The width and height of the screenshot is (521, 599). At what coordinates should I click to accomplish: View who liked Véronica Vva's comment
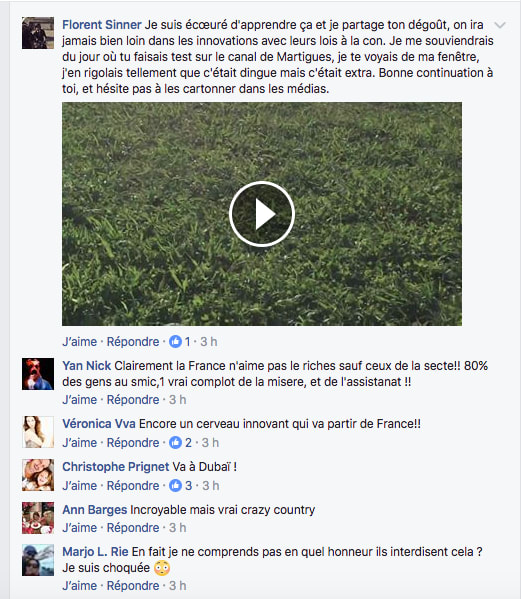coord(180,443)
